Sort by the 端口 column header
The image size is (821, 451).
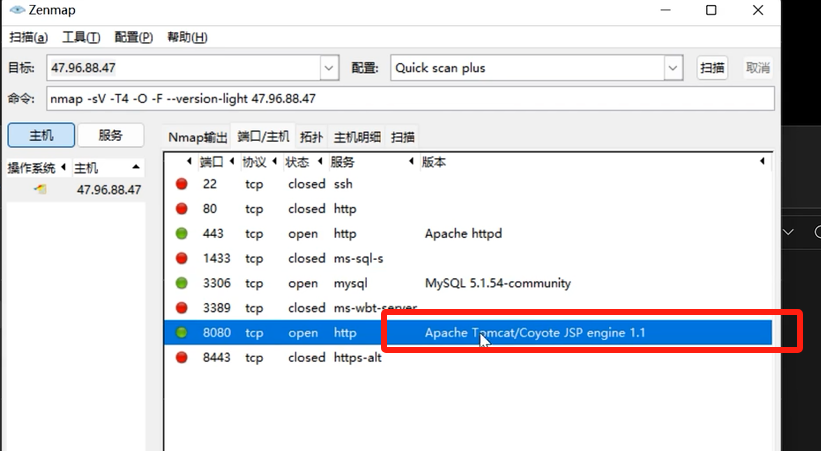click(211, 162)
